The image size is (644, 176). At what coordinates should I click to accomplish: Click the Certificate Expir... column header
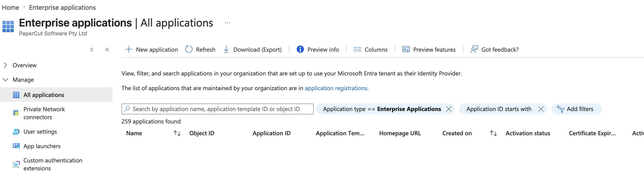coord(592,133)
